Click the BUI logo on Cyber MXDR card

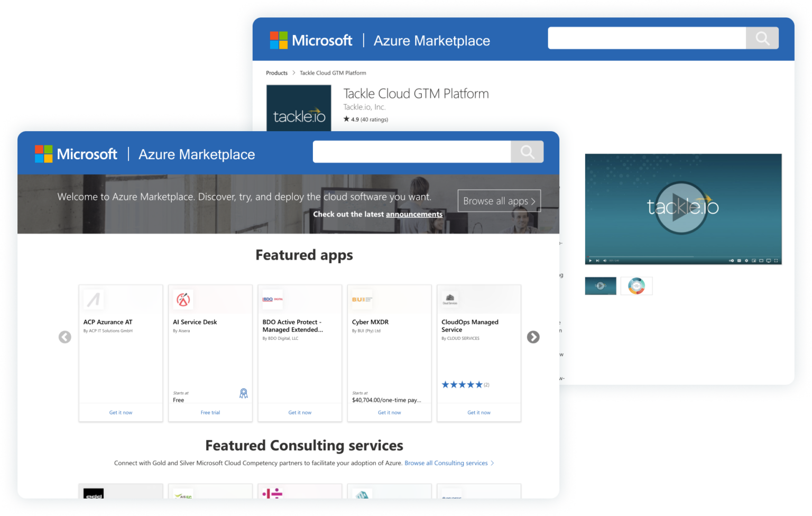pyautogui.click(x=362, y=300)
